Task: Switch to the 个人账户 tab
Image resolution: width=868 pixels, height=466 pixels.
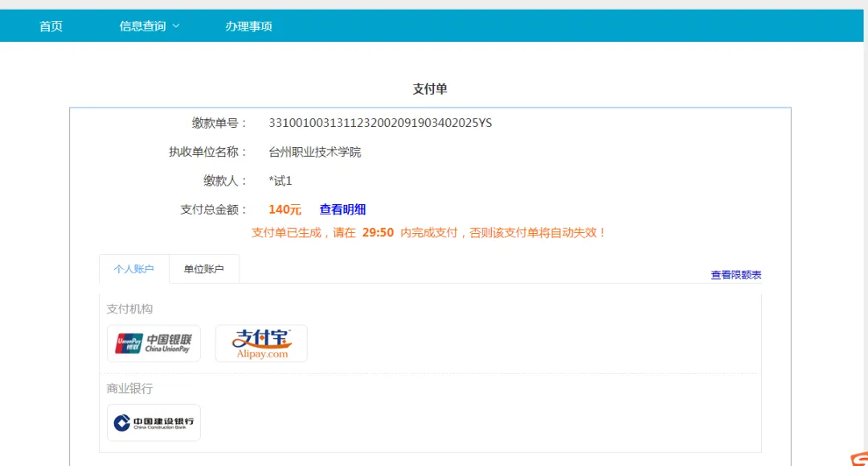Action: pos(134,269)
